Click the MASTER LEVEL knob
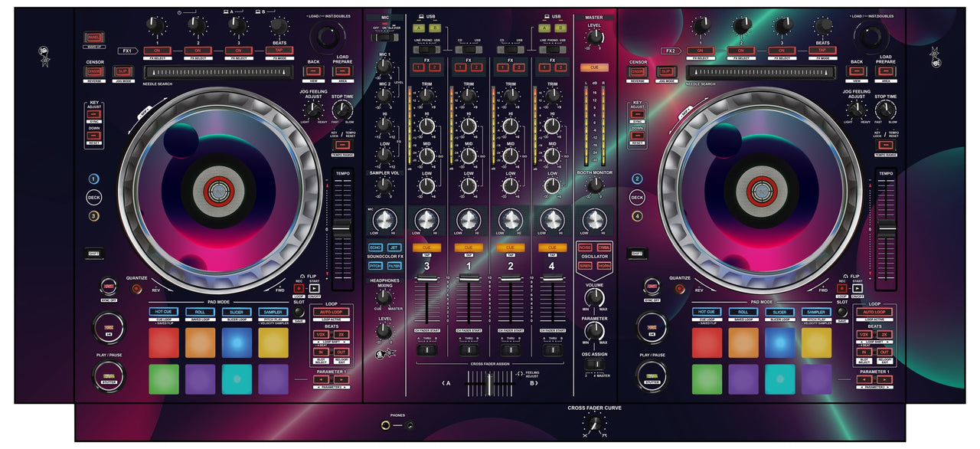Viewport: 980px width, 449px height. (x=594, y=36)
